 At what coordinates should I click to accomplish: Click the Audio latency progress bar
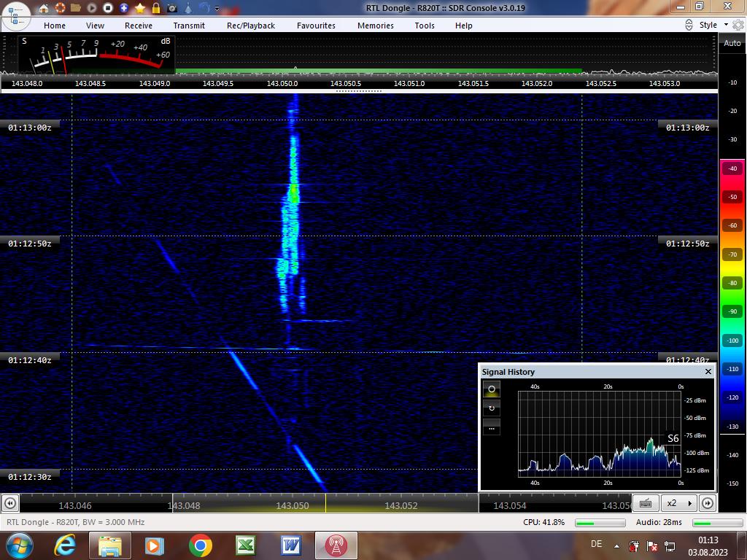(x=718, y=523)
